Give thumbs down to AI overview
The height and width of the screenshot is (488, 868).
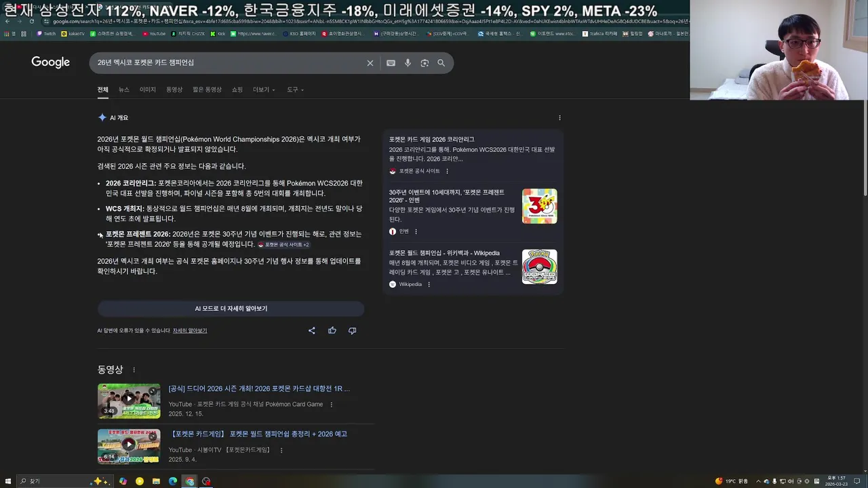pyautogui.click(x=352, y=331)
